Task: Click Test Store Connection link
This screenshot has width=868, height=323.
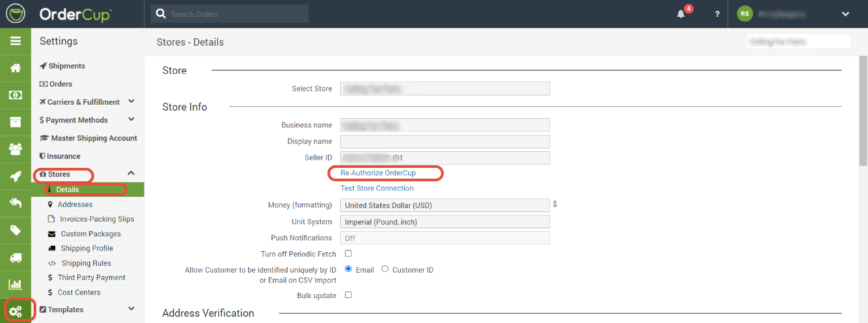Action: click(377, 189)
